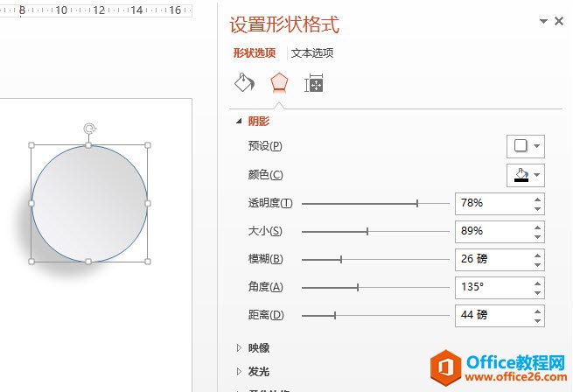Open the shadow color (颜色) picker
Screen dimensions: 573x392
[525, 175]
